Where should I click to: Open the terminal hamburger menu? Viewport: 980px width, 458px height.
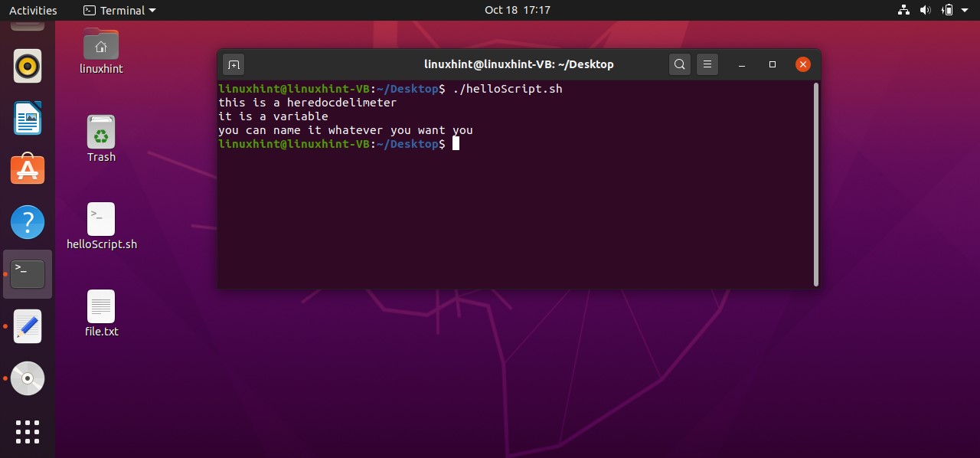[707, 64]
